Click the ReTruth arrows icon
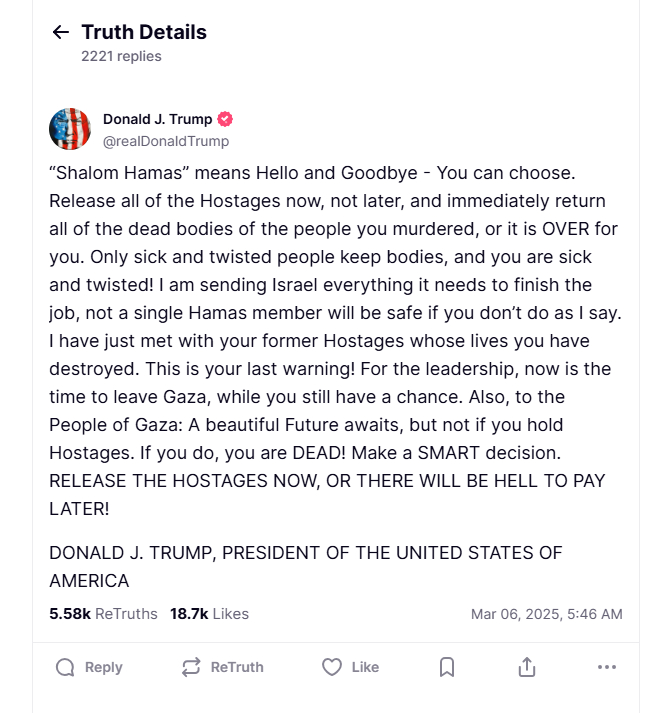The image size is (656, 713). [191, 667]
